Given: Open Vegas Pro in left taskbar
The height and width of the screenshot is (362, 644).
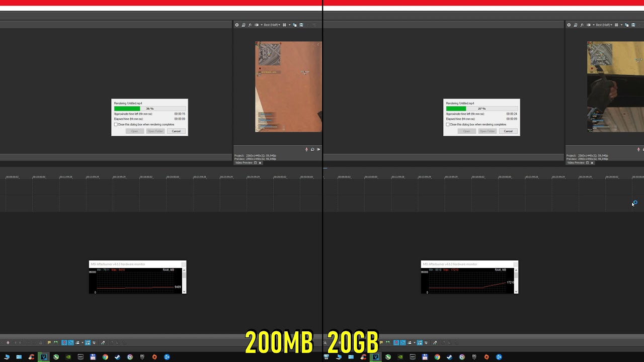Looking at the screenshot, I should tap(44, 357).
